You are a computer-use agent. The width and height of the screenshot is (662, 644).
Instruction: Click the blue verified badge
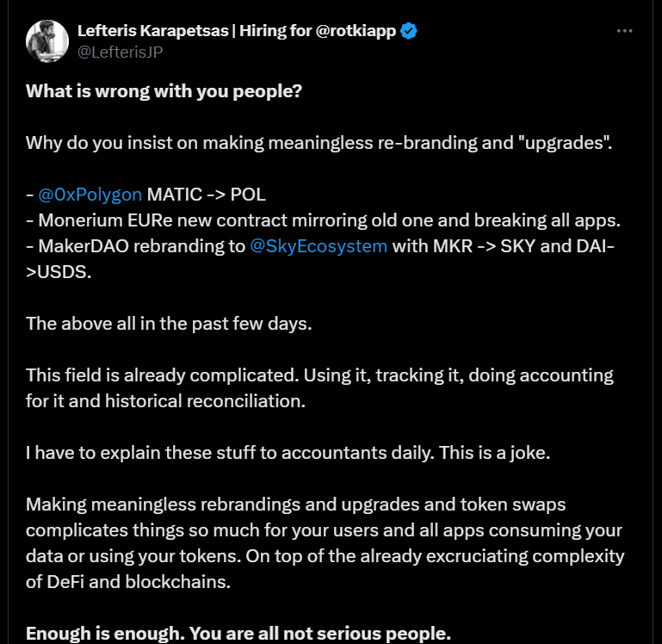pos(410,31)
